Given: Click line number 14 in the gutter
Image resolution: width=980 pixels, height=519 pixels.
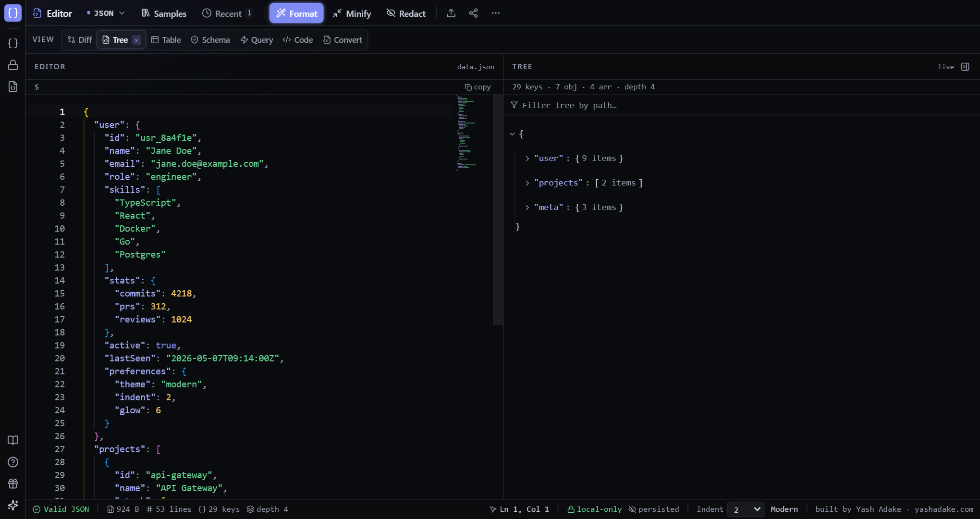Looking at the screenshot, I should click(60, 281).
